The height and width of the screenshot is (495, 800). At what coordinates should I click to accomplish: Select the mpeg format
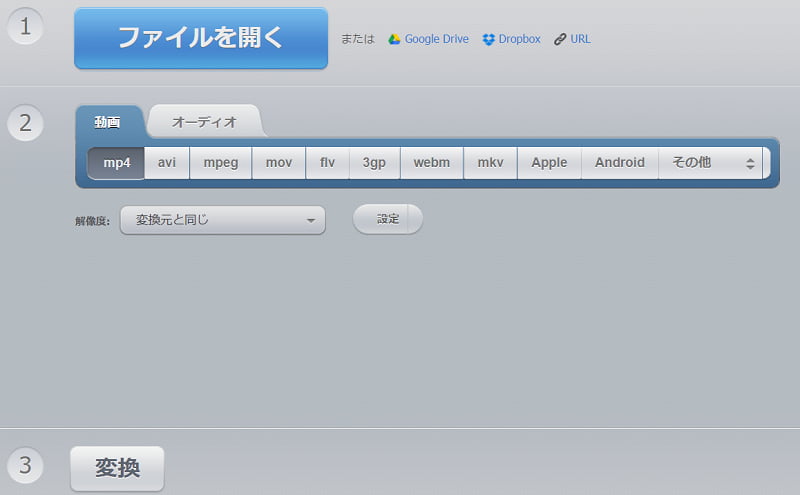click(x=220, y=163)
